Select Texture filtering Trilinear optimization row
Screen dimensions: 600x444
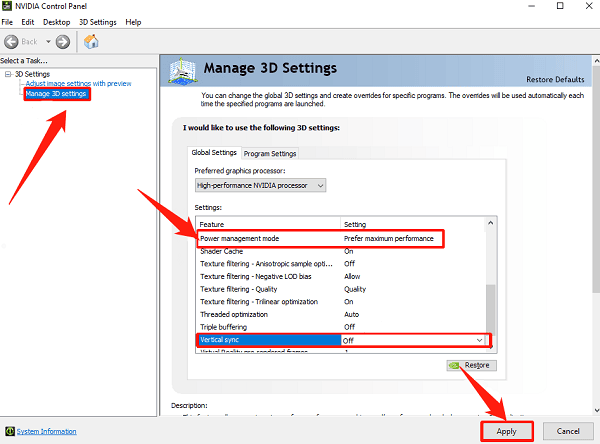coord(341,302)
